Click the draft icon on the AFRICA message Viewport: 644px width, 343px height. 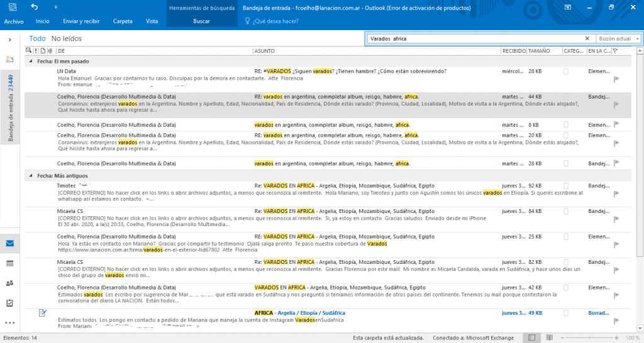(x=42, y=313)
